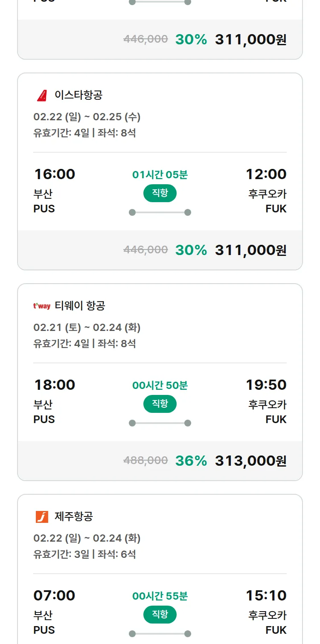Click the 02.21 (토) ~ 02.24 (화) dates
320x644 pixels.
coord(87,328)
